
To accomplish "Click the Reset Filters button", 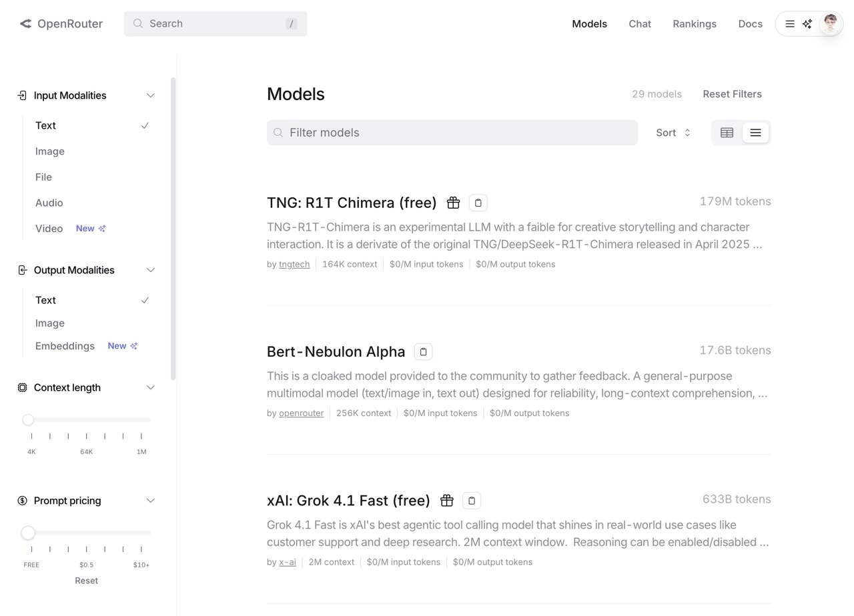I will pyautogui.click(x=732, y=94).
